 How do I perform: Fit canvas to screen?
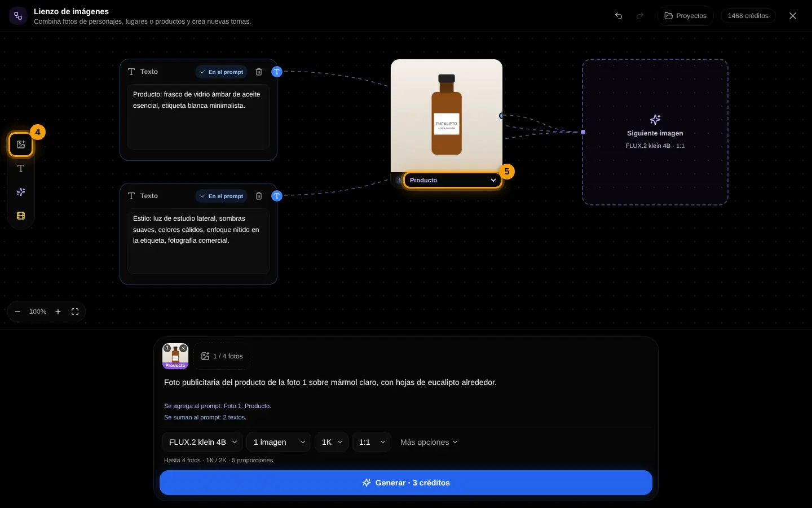[x=75, y=312]
